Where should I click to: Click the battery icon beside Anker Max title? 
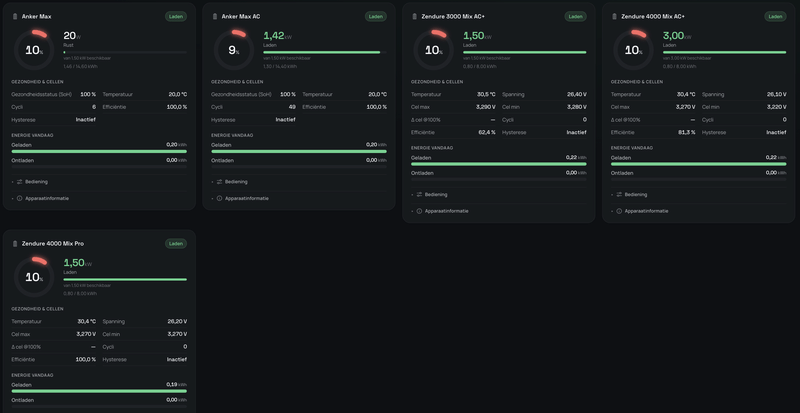click(x=15, y=16)
